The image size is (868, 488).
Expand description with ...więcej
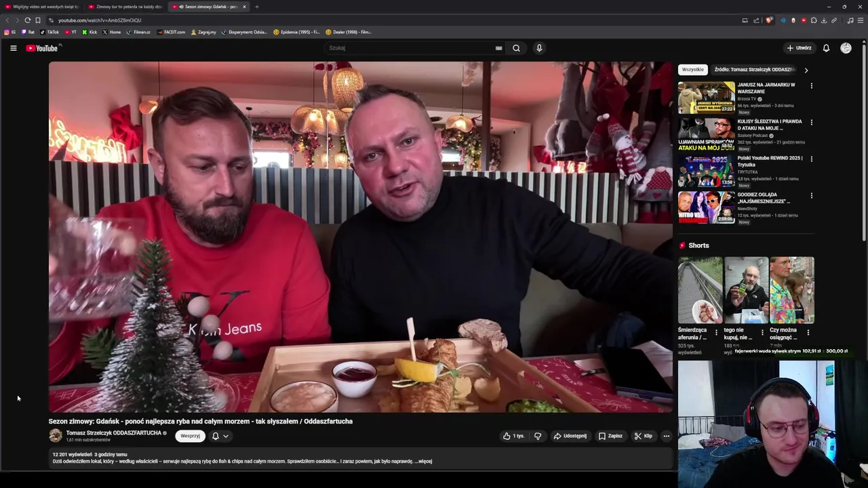pos(425,461)
